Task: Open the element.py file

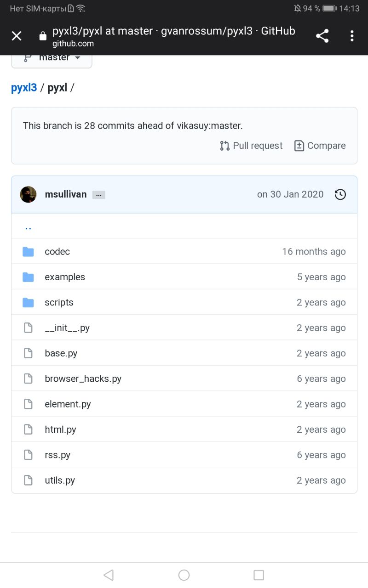Action: pos(68,404)
